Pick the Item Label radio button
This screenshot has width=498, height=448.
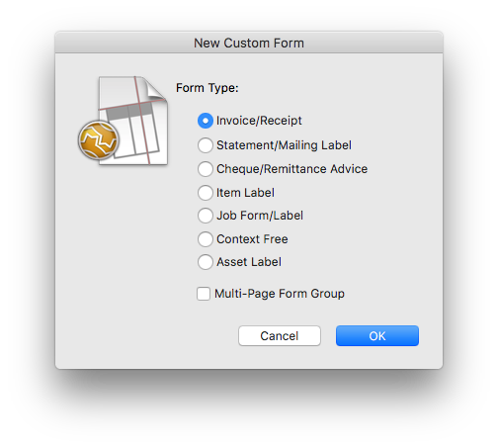pyautogui.click(x=206, y=193)
